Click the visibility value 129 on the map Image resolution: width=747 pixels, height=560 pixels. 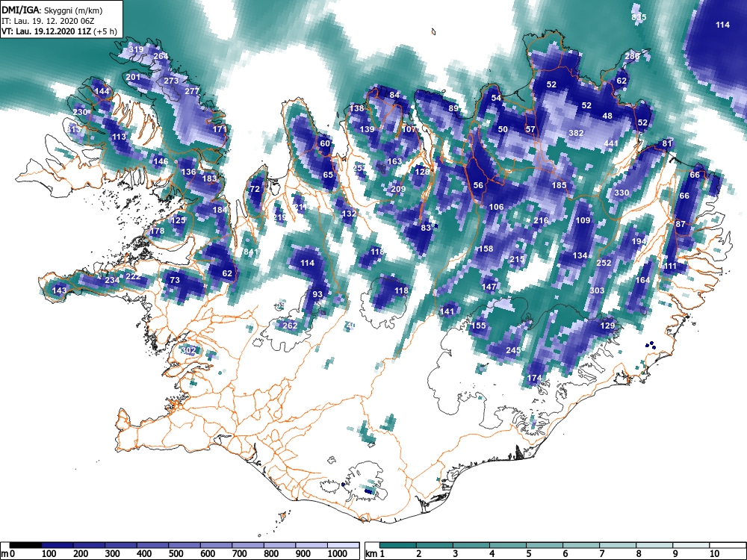pos(607,326)
